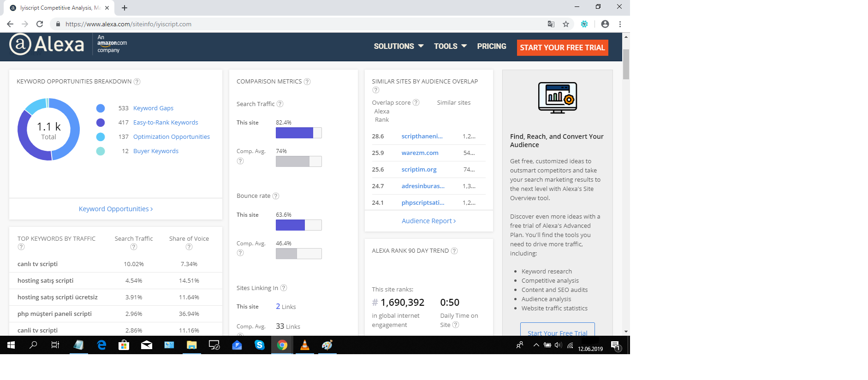The height and width of the screenshot is (380, 868).
Task: Open Skype from the taskbar
Action: point(260,345)
